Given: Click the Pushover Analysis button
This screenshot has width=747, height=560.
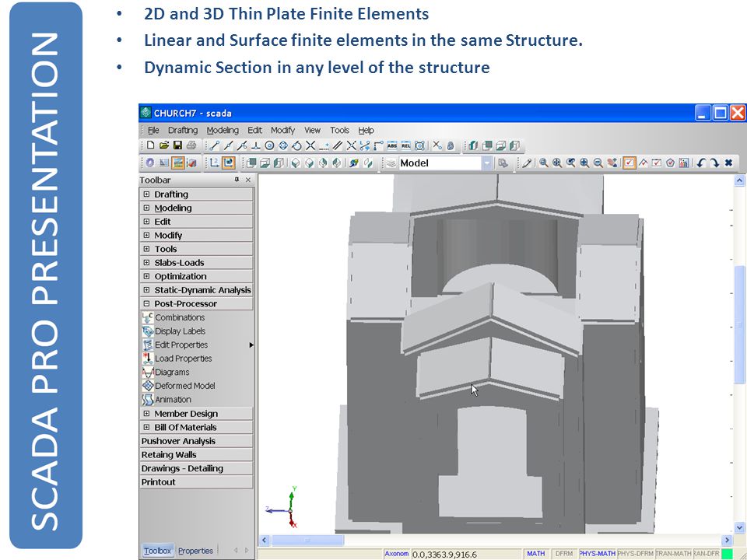Looking at the screenshot, I should click(x=196, y=442).
